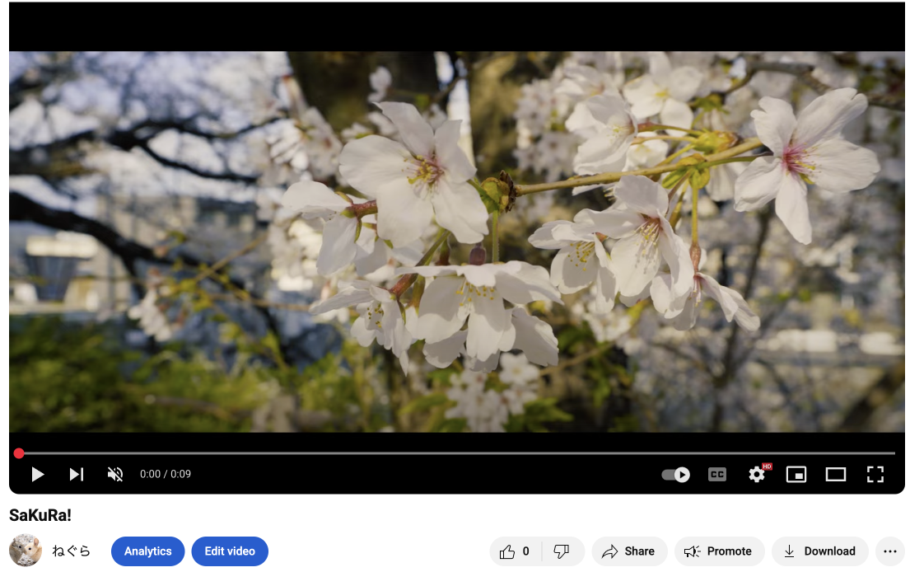Dislike the video with thumbs down
Screen dimensions: 924x572
562,551
